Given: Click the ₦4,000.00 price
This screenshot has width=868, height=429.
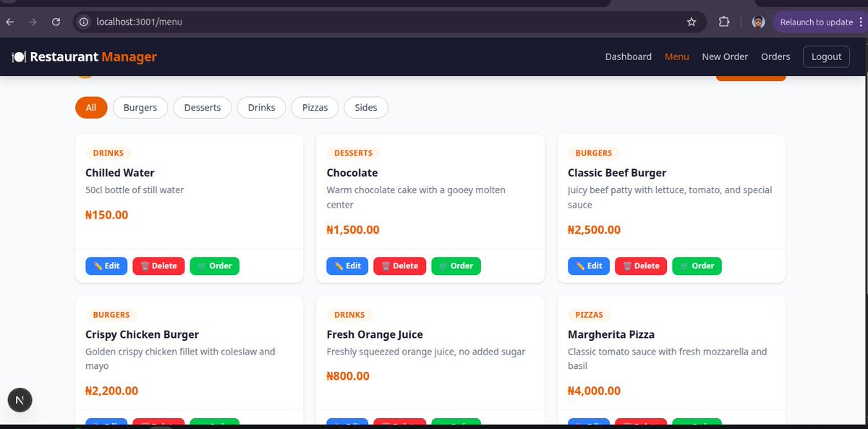Looking at the screenshot, I should click(595, 391).
